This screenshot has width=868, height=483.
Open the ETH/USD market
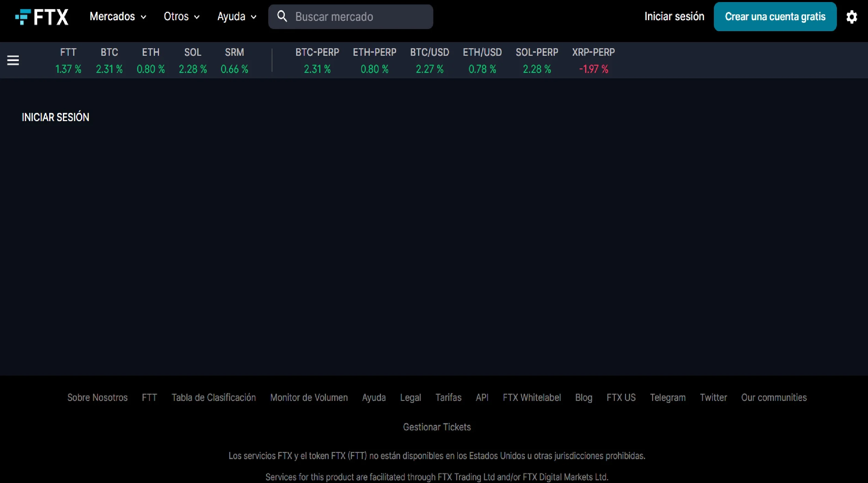[x=482, y=61]
